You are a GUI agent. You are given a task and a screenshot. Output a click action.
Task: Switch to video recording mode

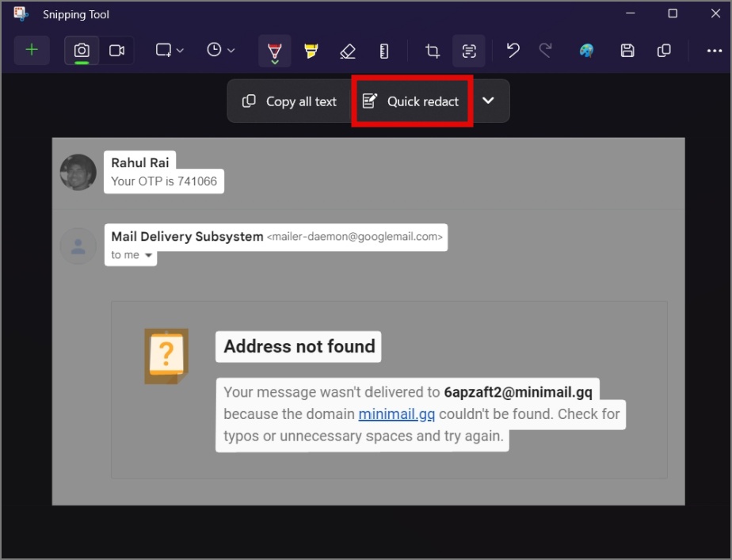point(116,50)
